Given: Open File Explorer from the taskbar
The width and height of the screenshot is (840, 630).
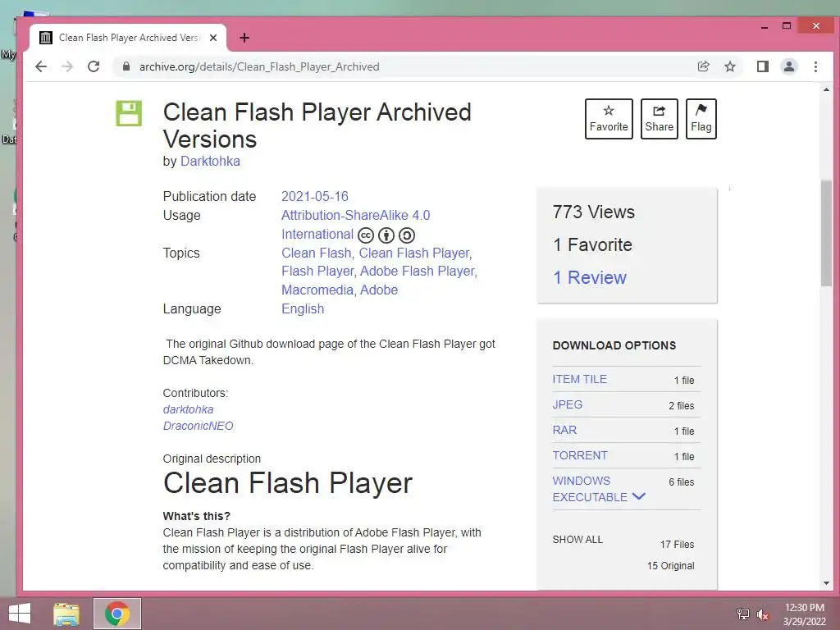Looking at the screenshot, I should pos(66,614).
